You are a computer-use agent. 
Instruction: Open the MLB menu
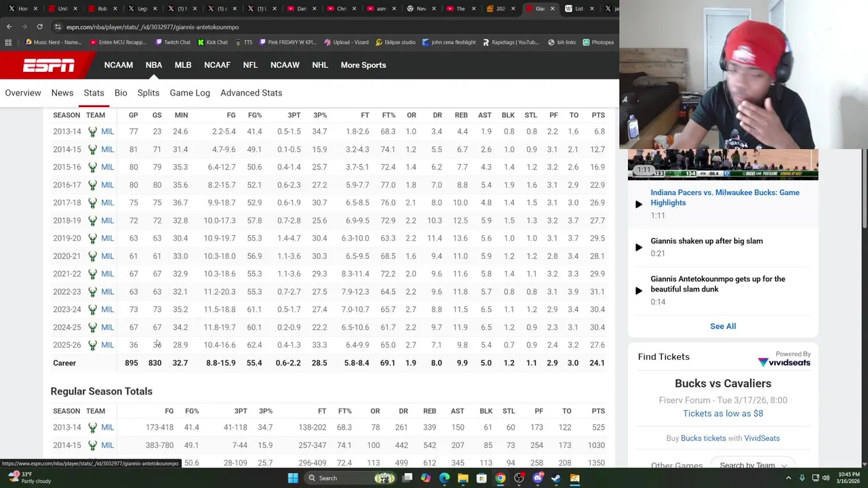tap(182, 65)
